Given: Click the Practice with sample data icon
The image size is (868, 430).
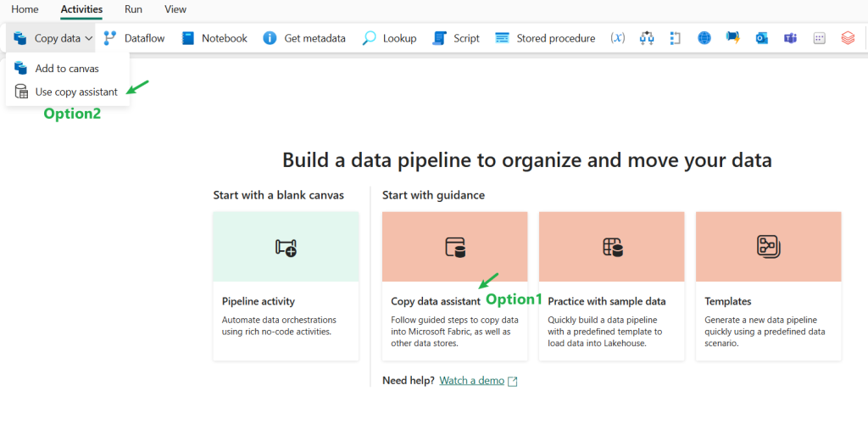Looking at the screenshot, I should [x=612, y=247].
